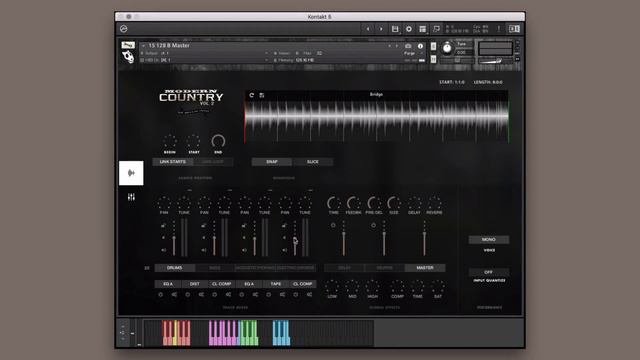Click the TAPE effect button

[x=276, y=284]
